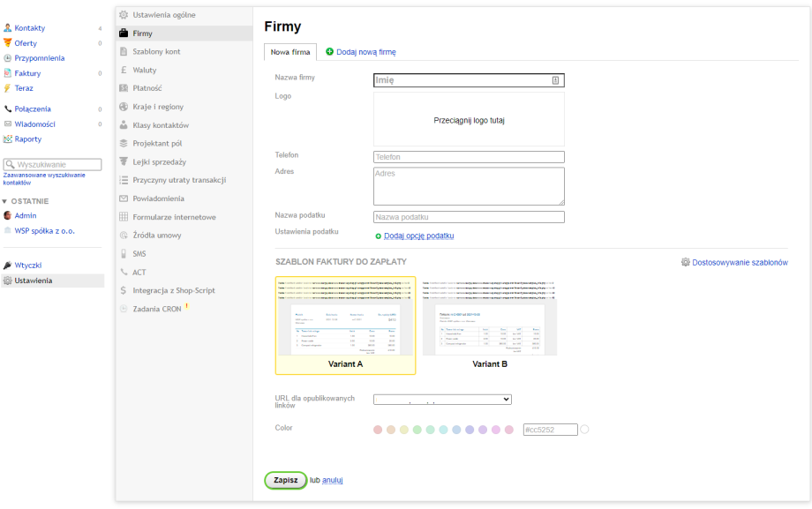Click the anuluj link
Viewport: 812px width, 509px height.
(332, 481)
